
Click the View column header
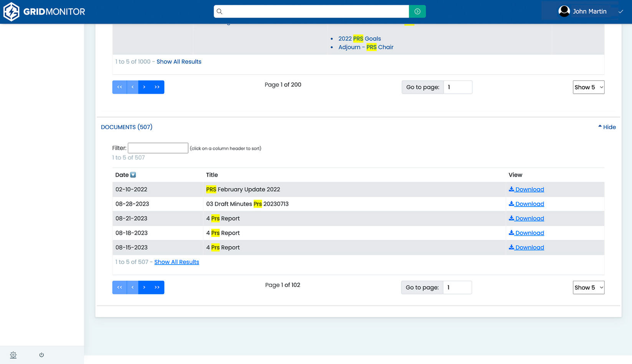(x=515, y=175)
